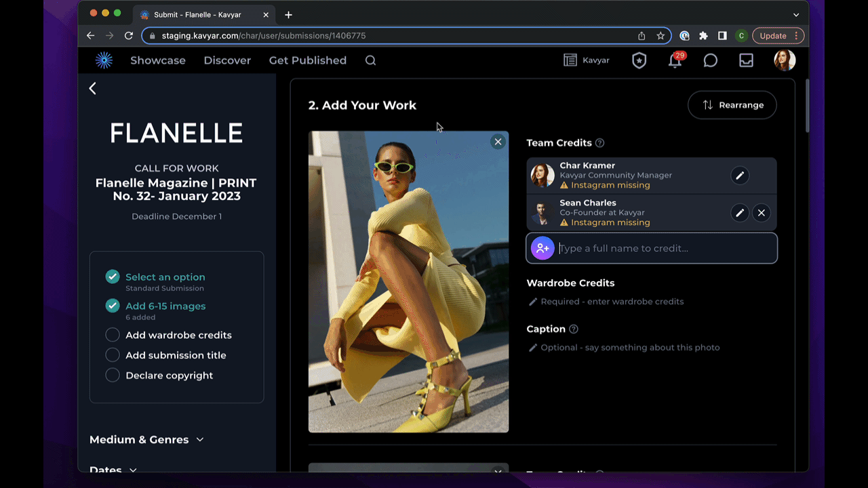Click 'Deadline December 1' text

click(176, 217)
